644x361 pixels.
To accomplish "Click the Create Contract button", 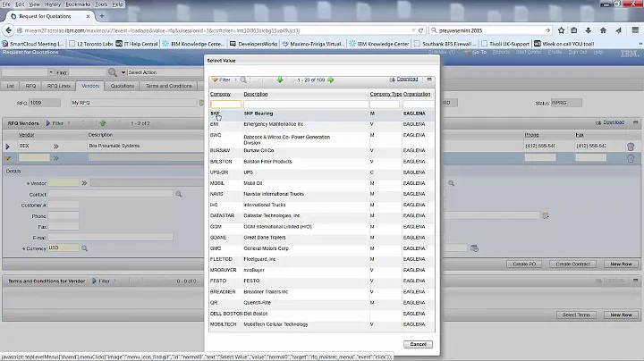I will pos(572,264).
